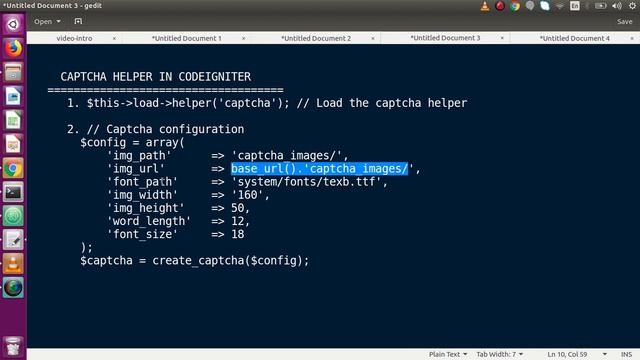Click the 'img_path' key text
The width and height of the screenshot is (640, 360).
pos(139,156)
